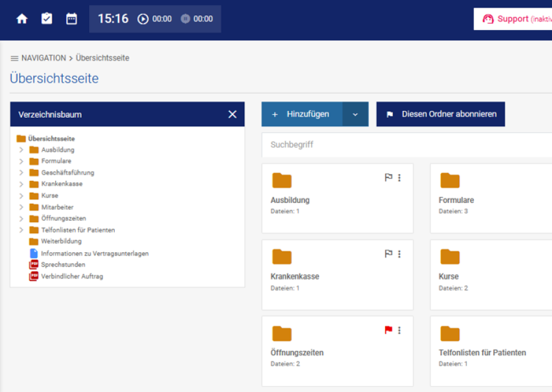The width and height of the screenshot is (552, 392).
Task: Open the calendar icon in header
Action: click(72, 19)
